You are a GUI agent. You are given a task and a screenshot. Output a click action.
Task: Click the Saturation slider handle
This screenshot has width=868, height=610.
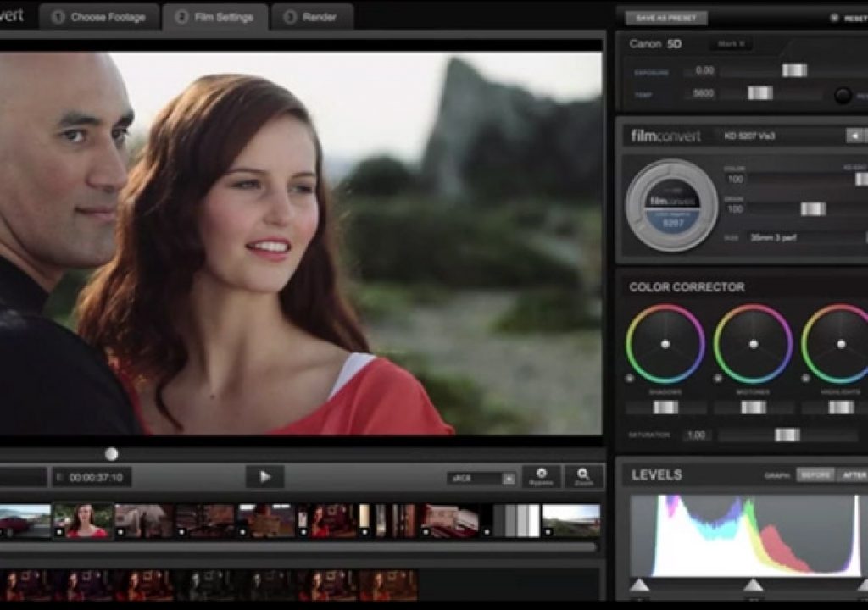[x=787, y=435]
